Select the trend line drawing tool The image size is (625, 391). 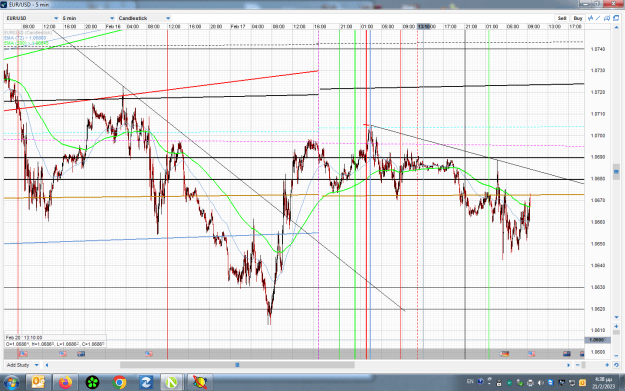[x=599, y=18]
